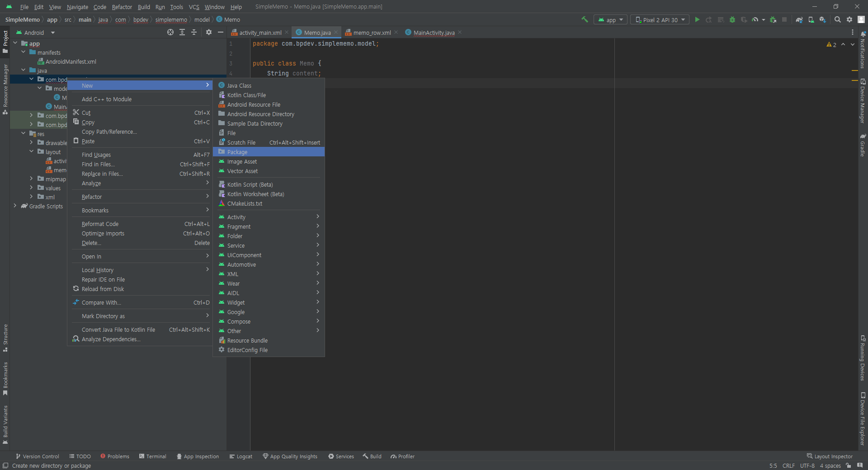868x470 pixels.
Task: Open the app run configuration dropdown
Action: click(610, 20)
